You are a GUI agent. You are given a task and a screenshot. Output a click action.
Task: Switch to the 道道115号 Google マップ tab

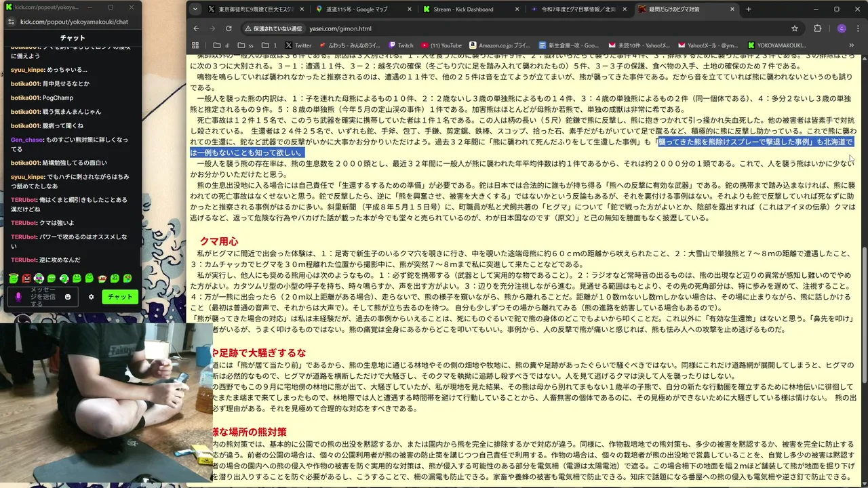pyautogui.click(x=363, y=9)
